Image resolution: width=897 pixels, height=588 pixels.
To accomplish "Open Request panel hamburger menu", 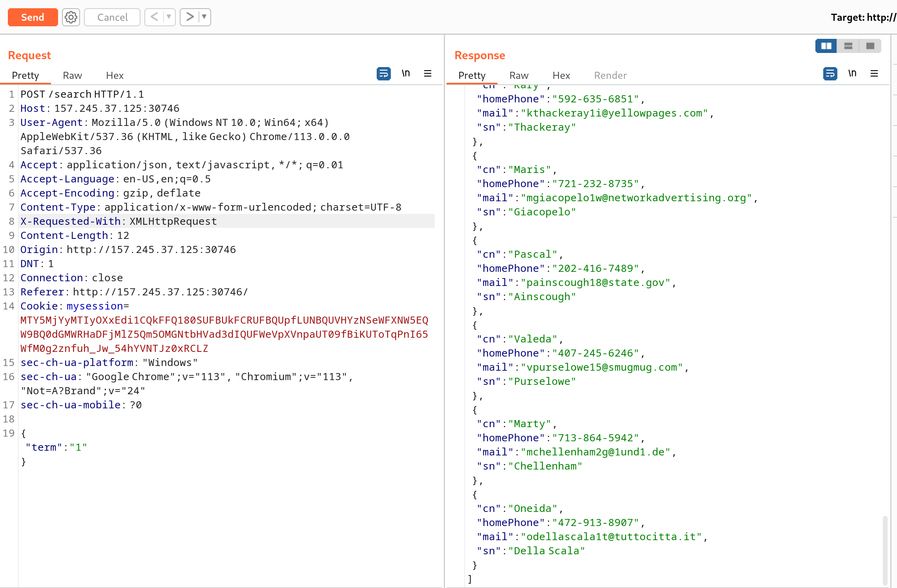I will (x=428, y=73).
